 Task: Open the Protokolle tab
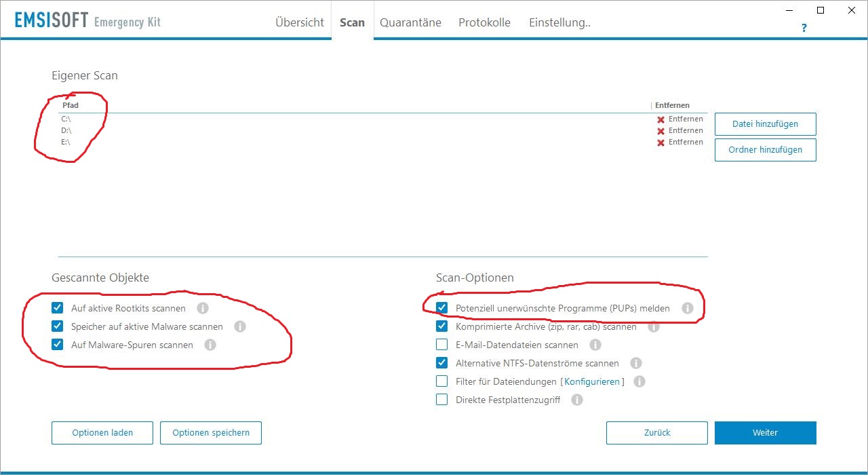coord(484,22)
